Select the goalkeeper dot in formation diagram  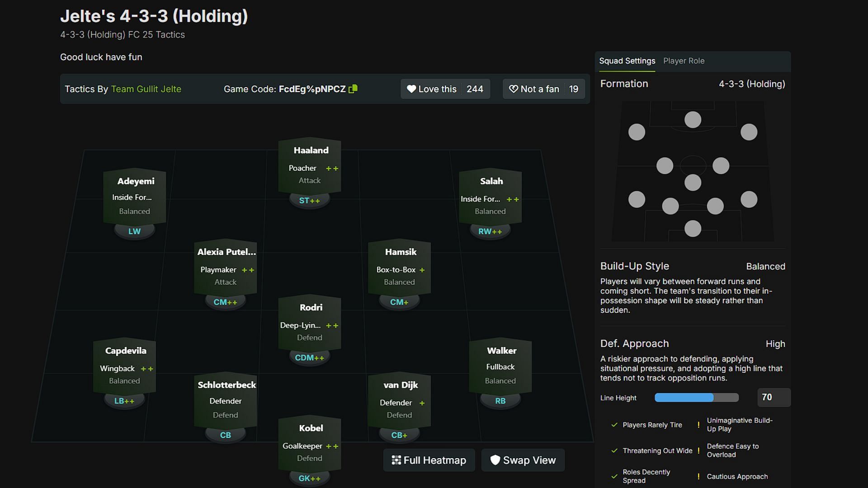click(693, 229)
